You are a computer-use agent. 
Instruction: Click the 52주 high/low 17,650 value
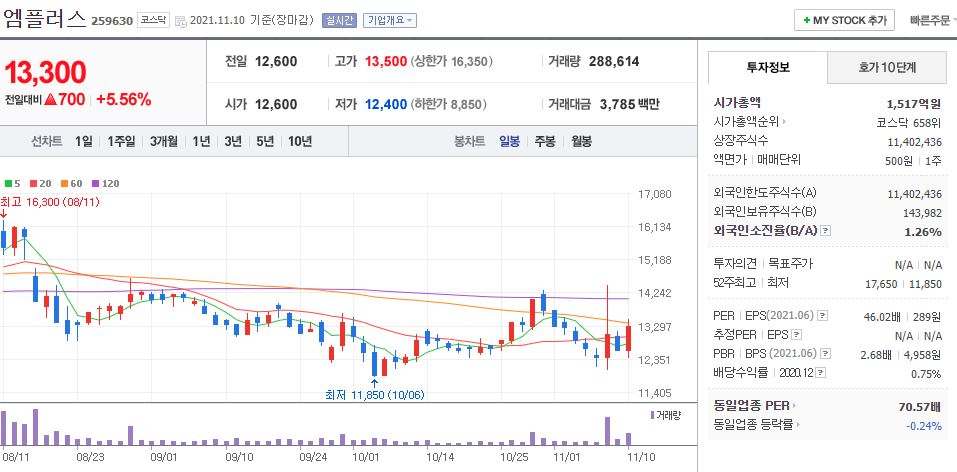tap(881, 283)
